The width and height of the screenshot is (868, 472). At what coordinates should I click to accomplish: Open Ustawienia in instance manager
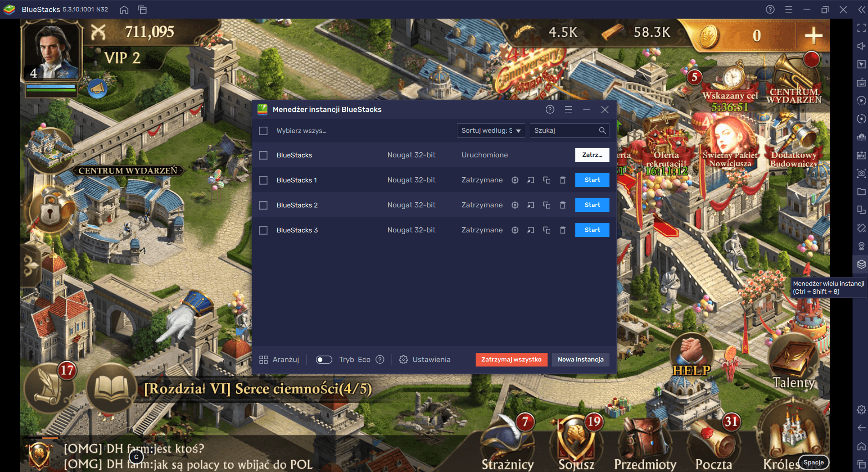coord(425,360)
